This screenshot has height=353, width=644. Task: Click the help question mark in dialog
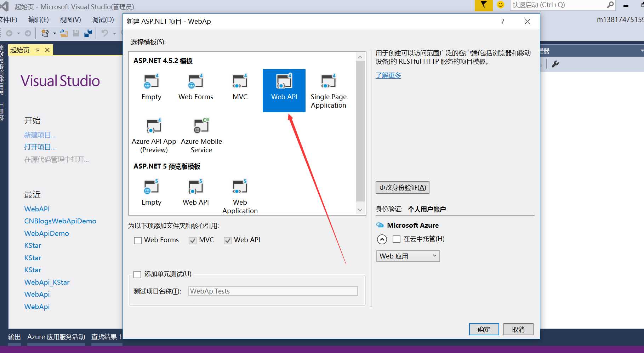(503, 21)
